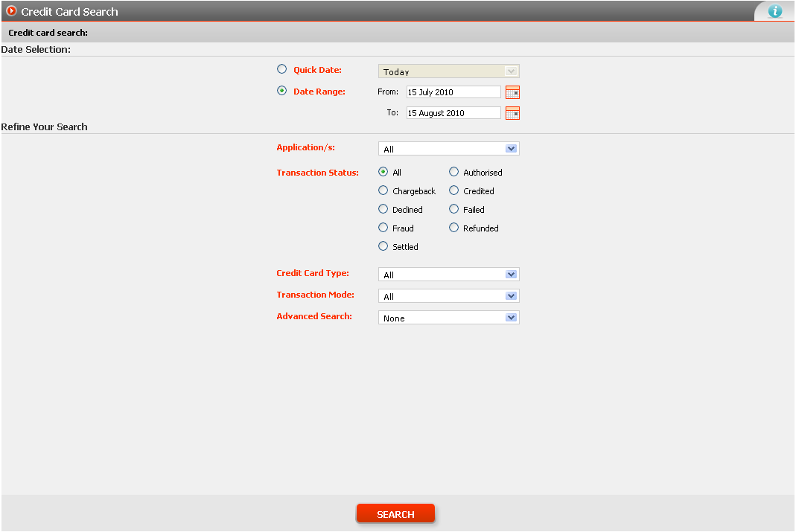This screenshot has width=796, height=532.
Task: Choose Fraud transaction status
Action: pyautogui.click(x=383, y=228)
